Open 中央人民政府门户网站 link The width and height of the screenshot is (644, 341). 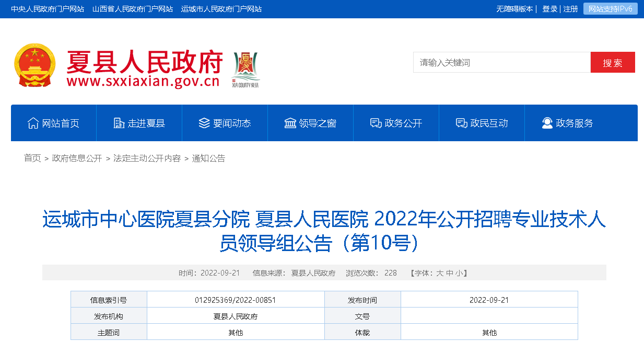(48, 9)
